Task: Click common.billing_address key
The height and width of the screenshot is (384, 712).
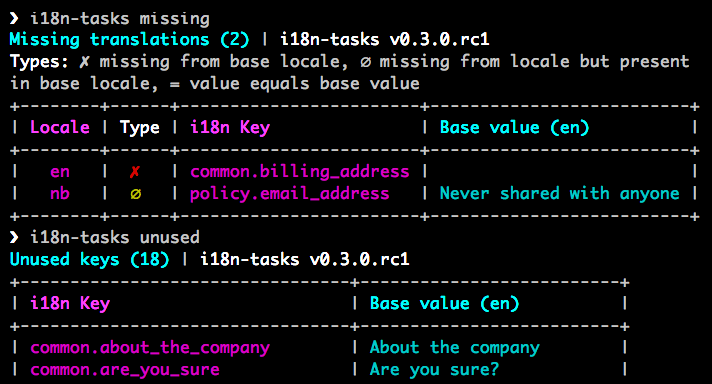Action: (x=300, y=172)
